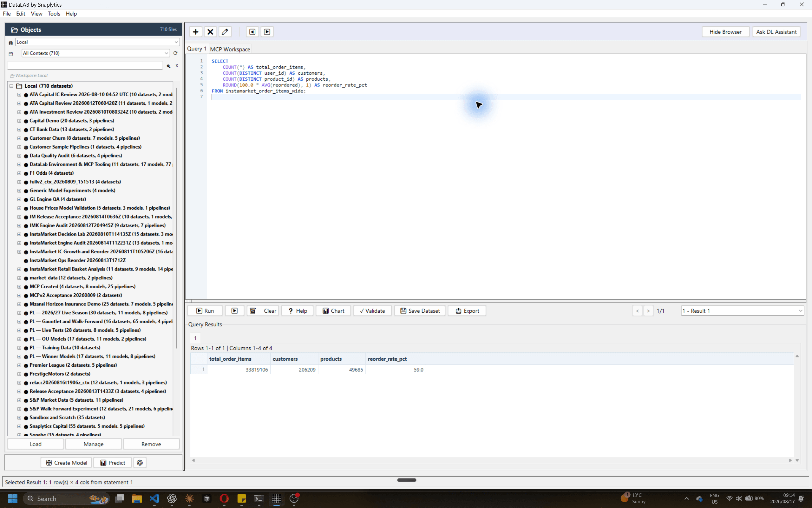Viewport: 812px width, 508px height.
Task: Open Chart for the results
Action: tap(333, 311)
